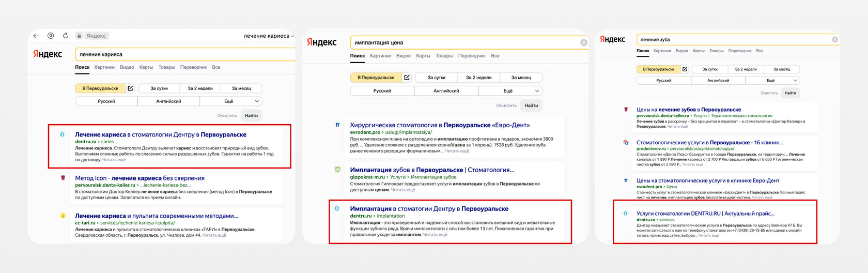Click favicon of prodoctorov.ru result
This screenshot has width=868, height=273.
[626, 142]
